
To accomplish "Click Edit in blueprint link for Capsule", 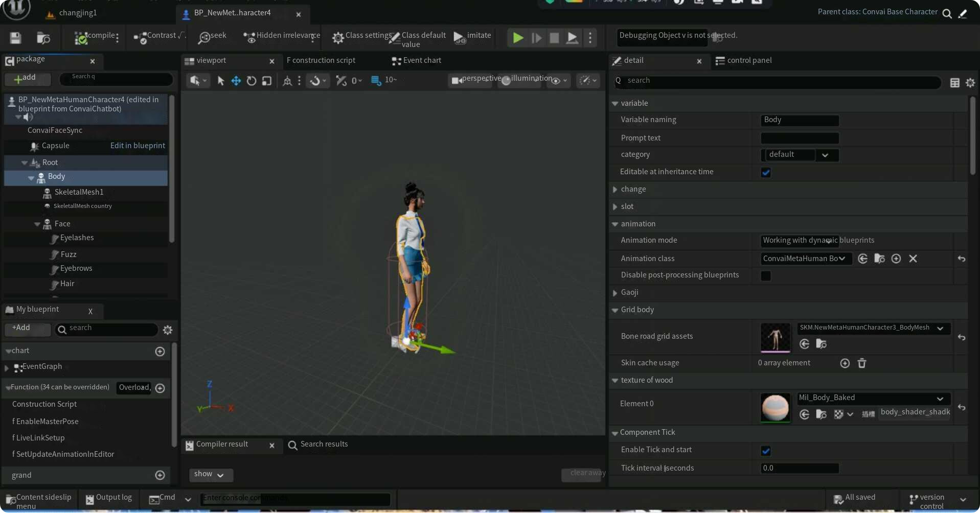I will [x=138, y=146].
